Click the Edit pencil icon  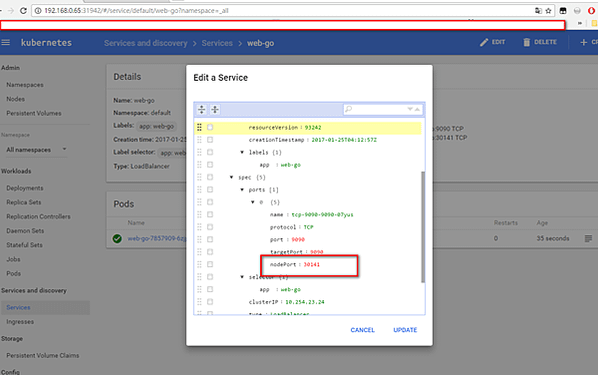pos(484,42)
